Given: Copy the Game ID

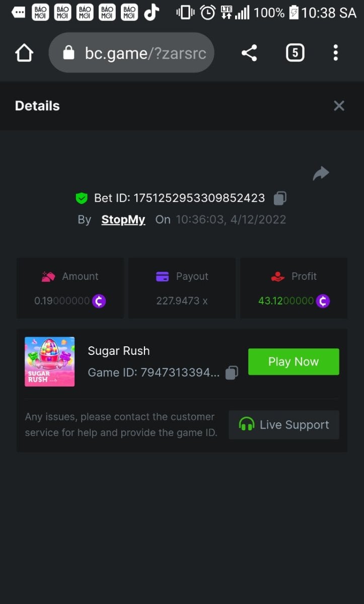Looking at the screenshot, I should point(232,373).
